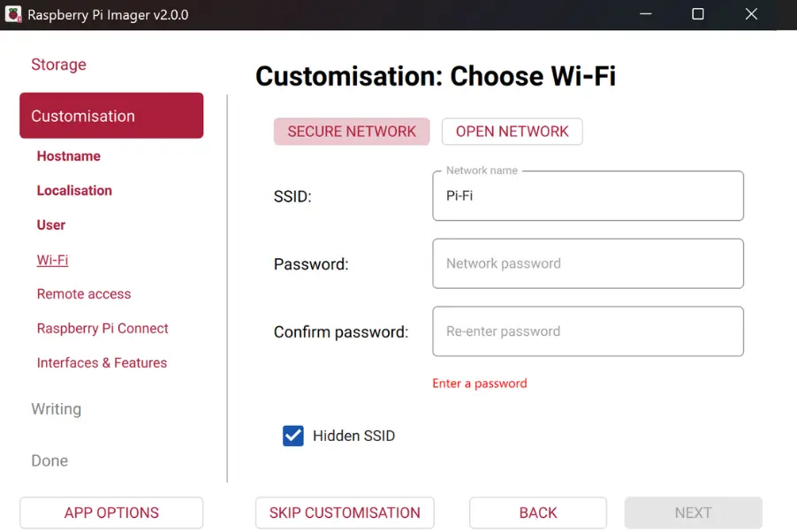Select the Secure Network tab
797x532 pixels.
coord(352,131)
